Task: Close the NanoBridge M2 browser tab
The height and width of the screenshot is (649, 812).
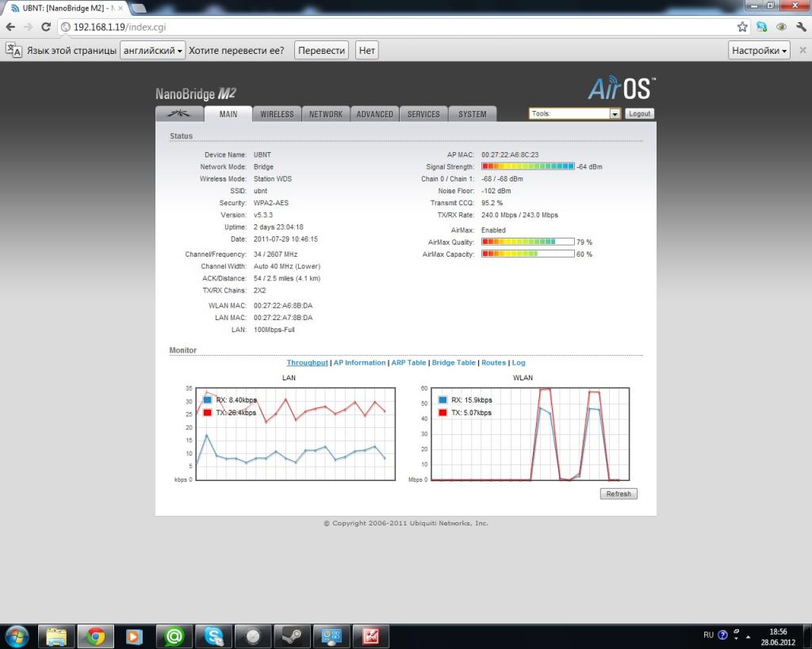Action: [121, 8]
